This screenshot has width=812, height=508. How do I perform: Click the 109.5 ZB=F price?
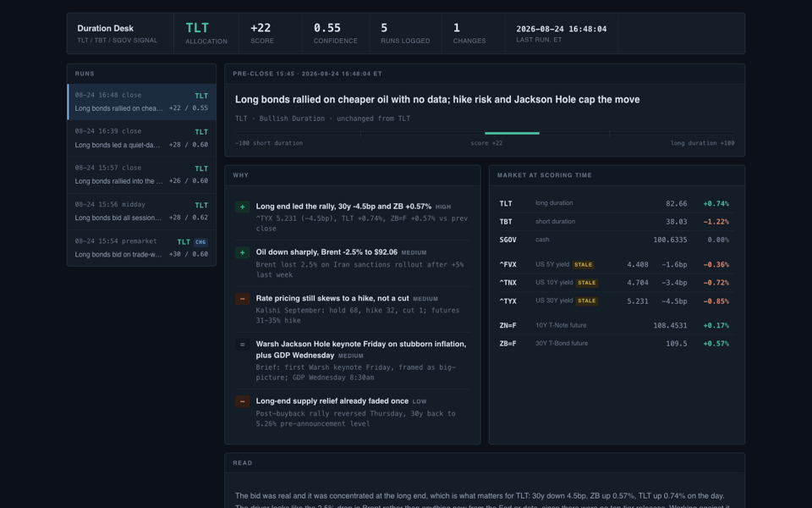click(x=677, y=344)
